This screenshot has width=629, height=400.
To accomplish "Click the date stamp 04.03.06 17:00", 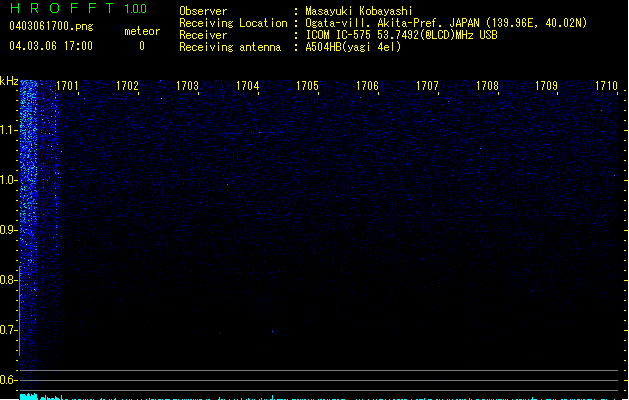I will coord(51,46).
